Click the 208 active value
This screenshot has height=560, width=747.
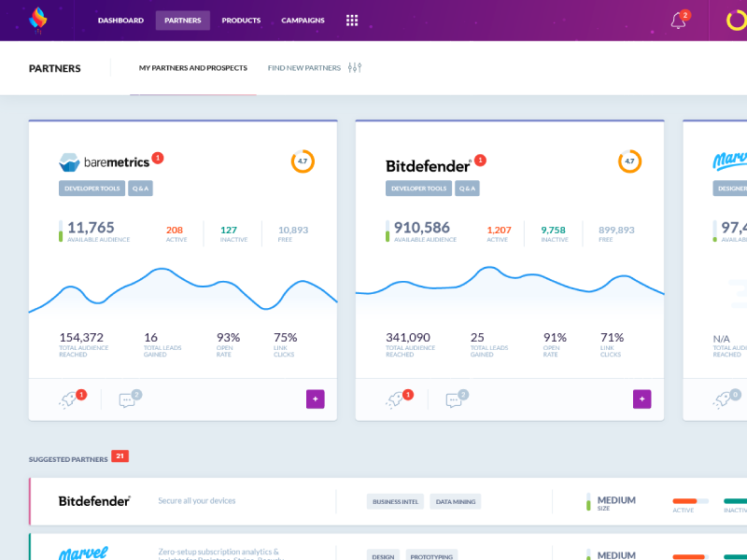coord(175,230)
